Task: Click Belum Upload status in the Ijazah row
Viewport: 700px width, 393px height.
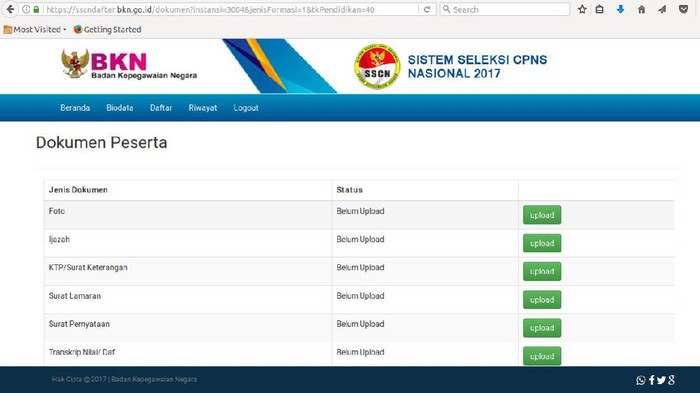Action: point(360,239)
